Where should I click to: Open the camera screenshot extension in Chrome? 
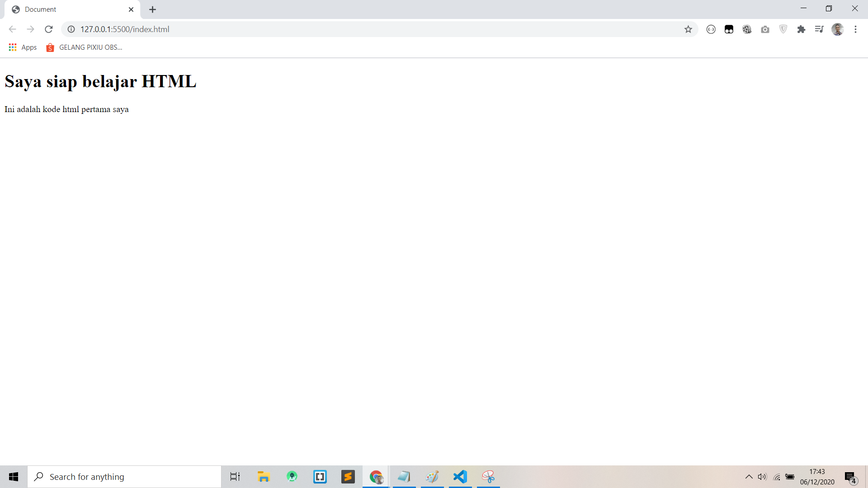click(x=765, y=29)
